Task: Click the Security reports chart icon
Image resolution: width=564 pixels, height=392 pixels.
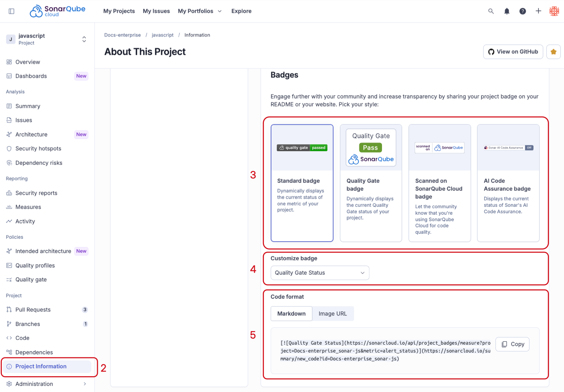Action: 9,193
